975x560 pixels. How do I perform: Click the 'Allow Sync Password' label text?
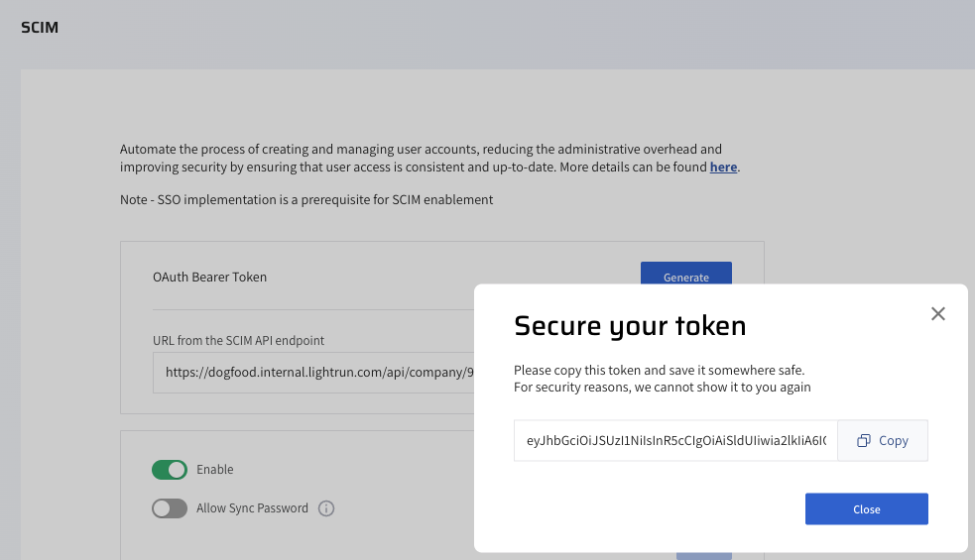pos(252,508)
